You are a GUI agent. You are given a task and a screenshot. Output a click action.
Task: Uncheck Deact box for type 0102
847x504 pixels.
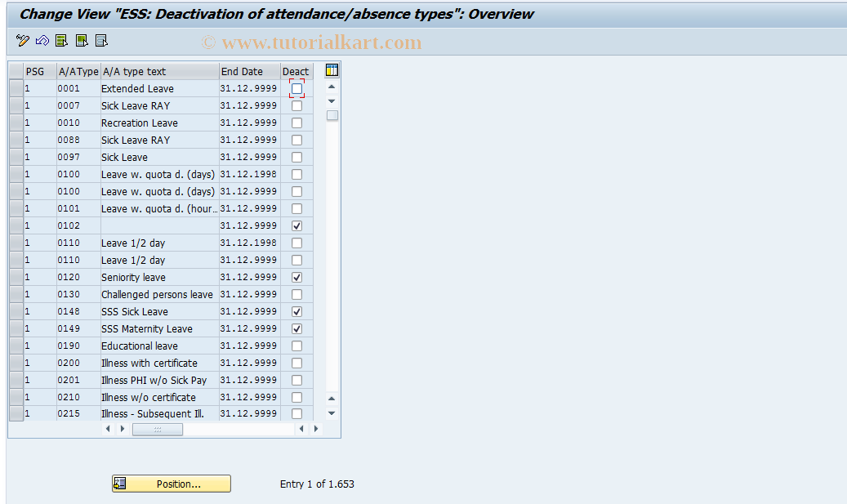(296, 225)
